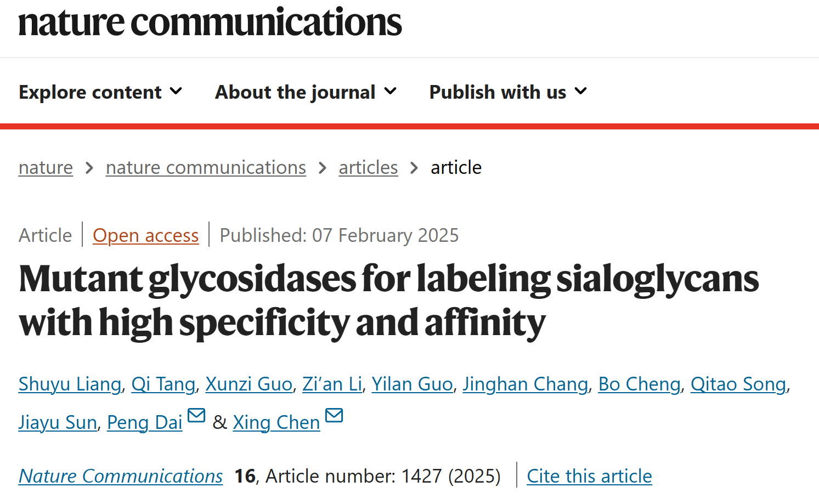Click author Zi'an Li link
Image resolution: width=819 pixels, height=504 pixels.
[332, 384]
